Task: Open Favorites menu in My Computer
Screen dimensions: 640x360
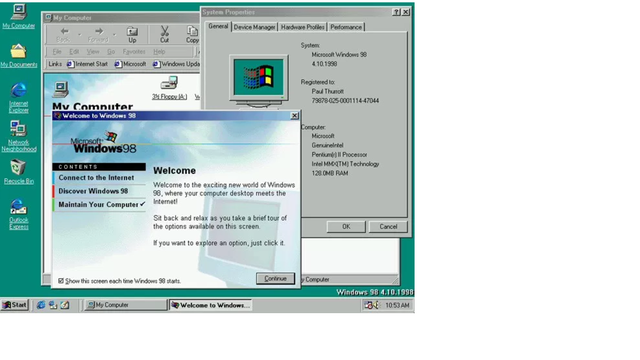Action: tap(134, 52)
